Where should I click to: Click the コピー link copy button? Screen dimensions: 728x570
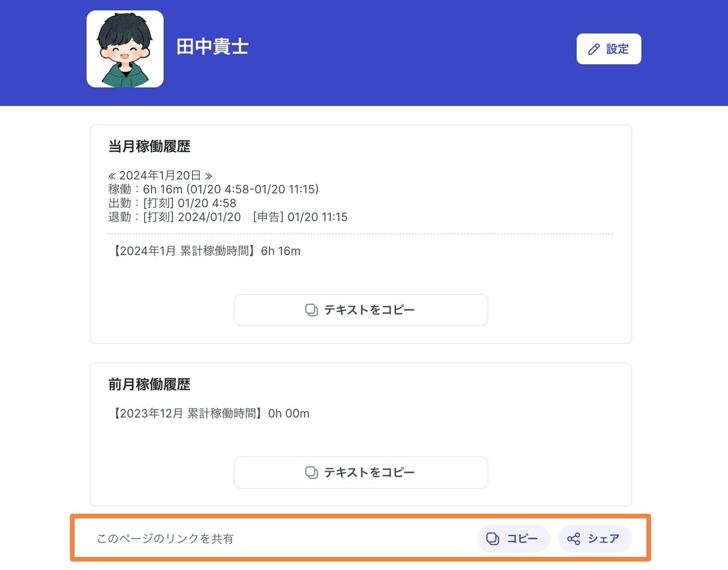[513, 538]
